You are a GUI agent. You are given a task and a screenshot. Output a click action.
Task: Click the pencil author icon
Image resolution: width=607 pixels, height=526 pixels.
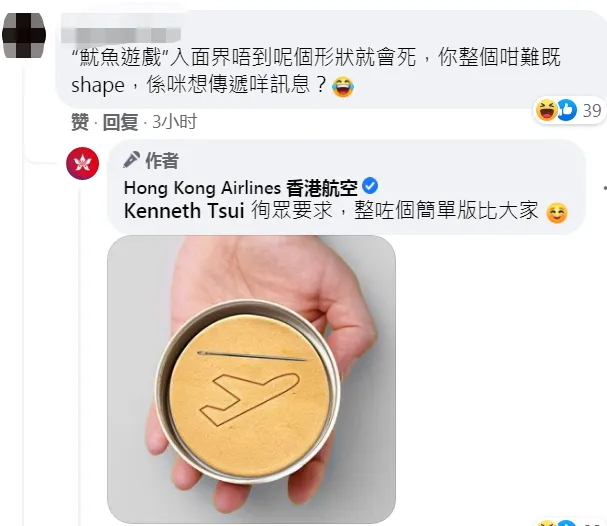tap(131, 159)
